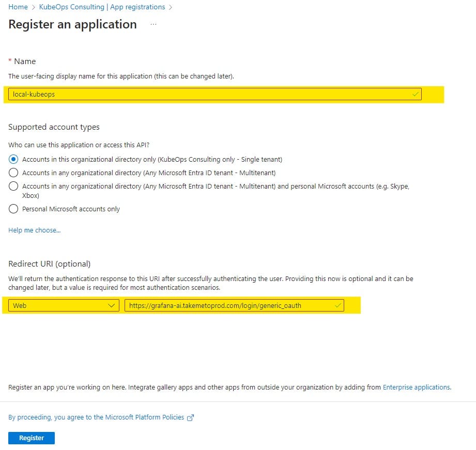Open the Microsoft Platform Policies link
The image size is (476, 450).
96,417
